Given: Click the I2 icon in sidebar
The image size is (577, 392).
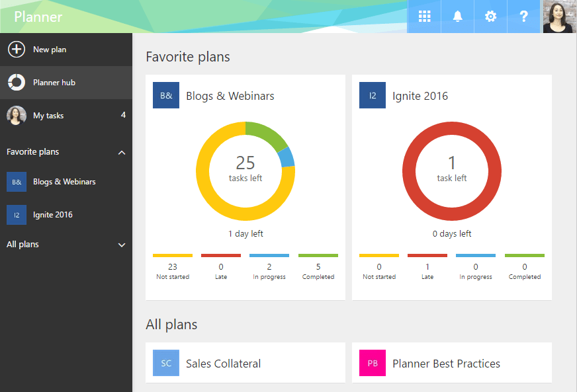Looking at the screenshot, I should [x=17, y=215].
